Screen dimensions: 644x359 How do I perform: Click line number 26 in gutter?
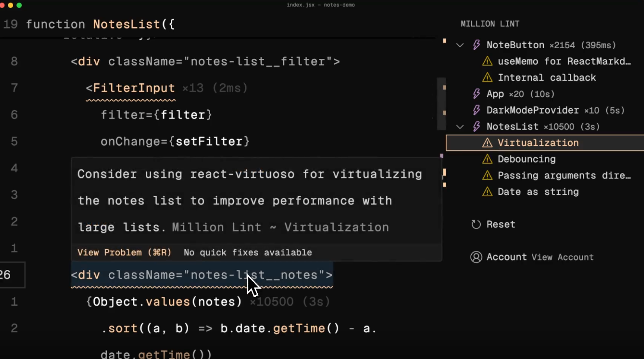(x=5, y=275)
